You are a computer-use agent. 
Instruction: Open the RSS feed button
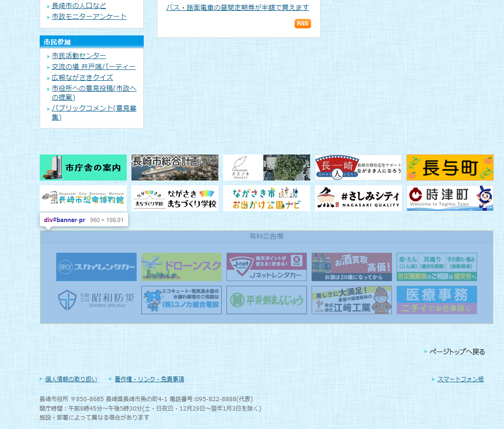tap(303, 23)
